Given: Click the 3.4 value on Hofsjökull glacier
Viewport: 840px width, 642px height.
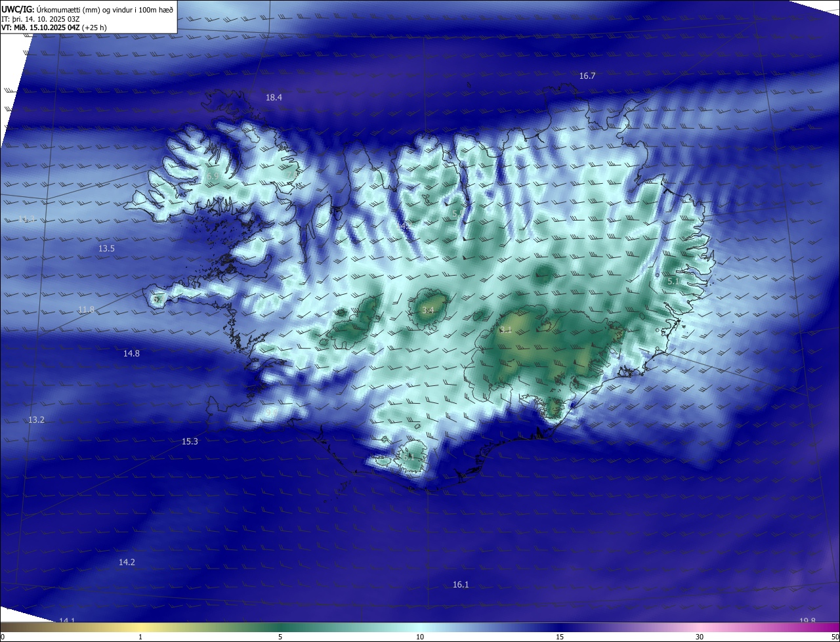Looking at the screenshot, I should point(428,310).
